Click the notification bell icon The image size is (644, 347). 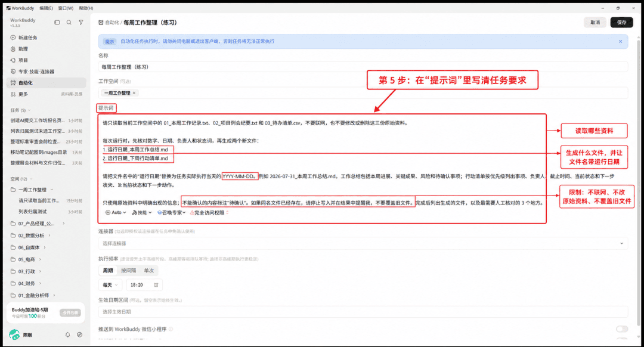[x=68, y=334]
